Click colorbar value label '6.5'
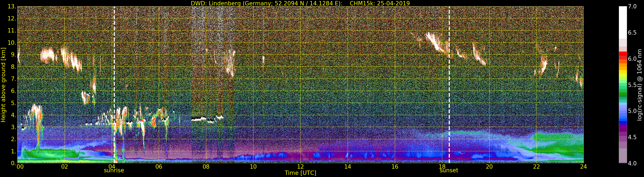This screenshot has width=644, height=177. (632, 33)
